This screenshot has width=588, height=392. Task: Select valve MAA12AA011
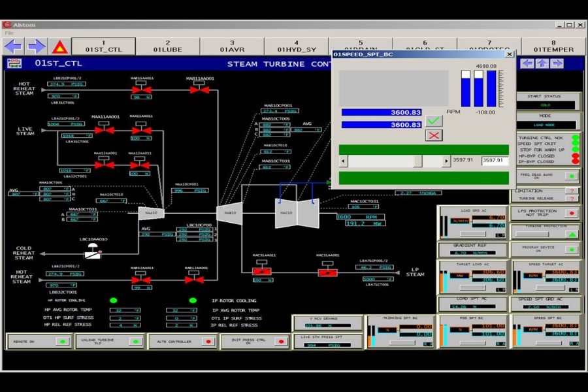click(x=140, y=163)
